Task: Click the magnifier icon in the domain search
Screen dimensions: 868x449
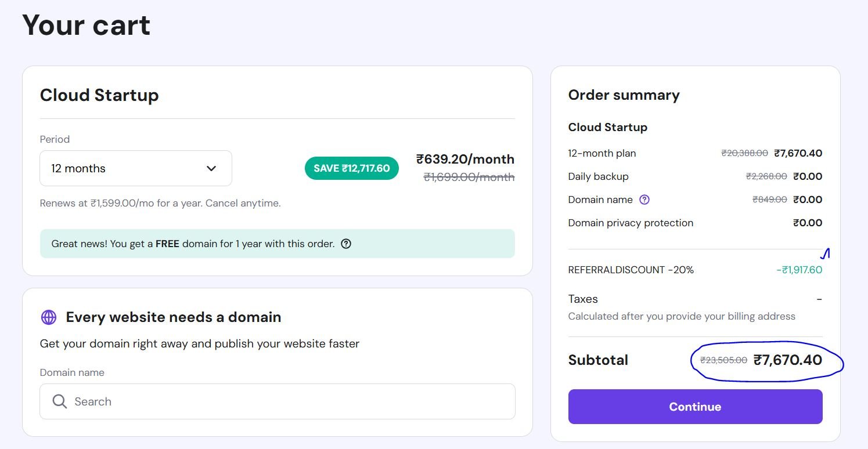Action: point(59,401)
